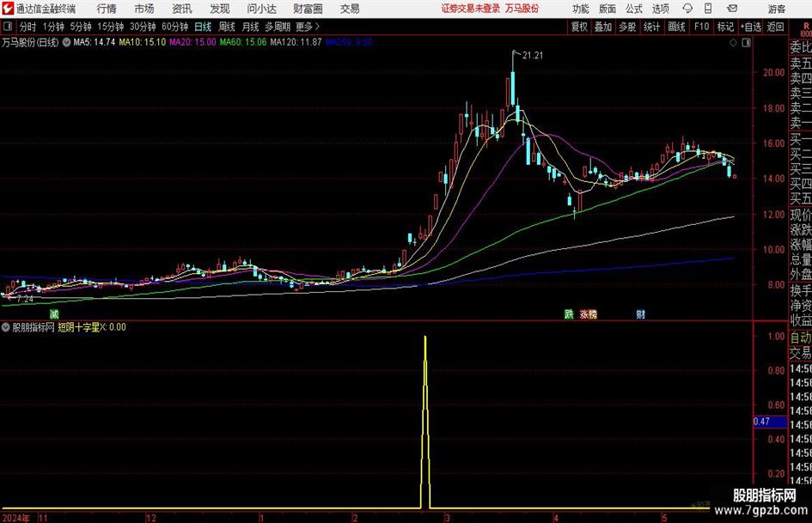Open the 资讯 menu
Screen dimensions: 812x523
[182, 9]
